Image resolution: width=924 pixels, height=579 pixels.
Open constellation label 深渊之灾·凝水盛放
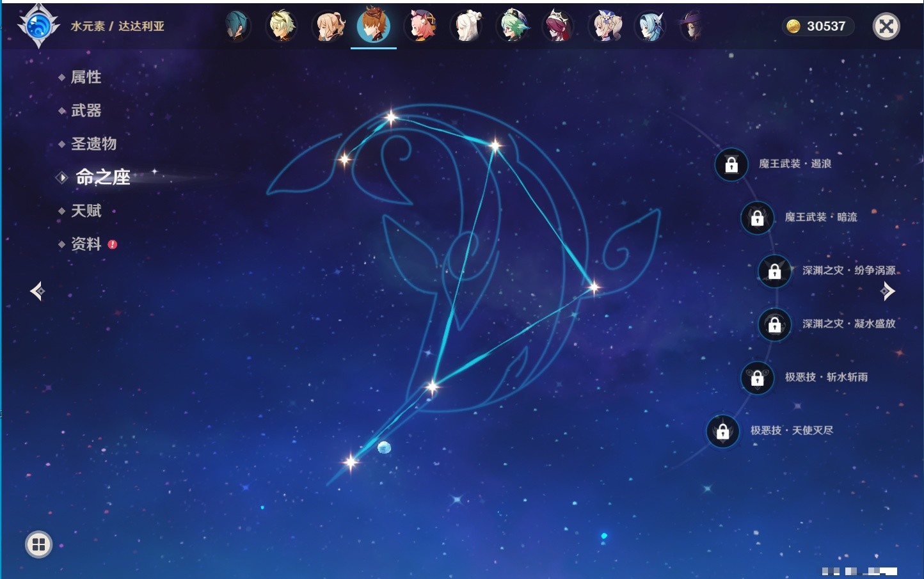(x=849, y=324)
